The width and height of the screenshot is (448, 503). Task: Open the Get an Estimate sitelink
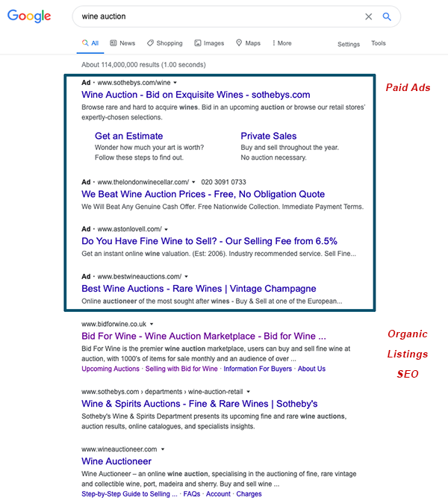128,136
